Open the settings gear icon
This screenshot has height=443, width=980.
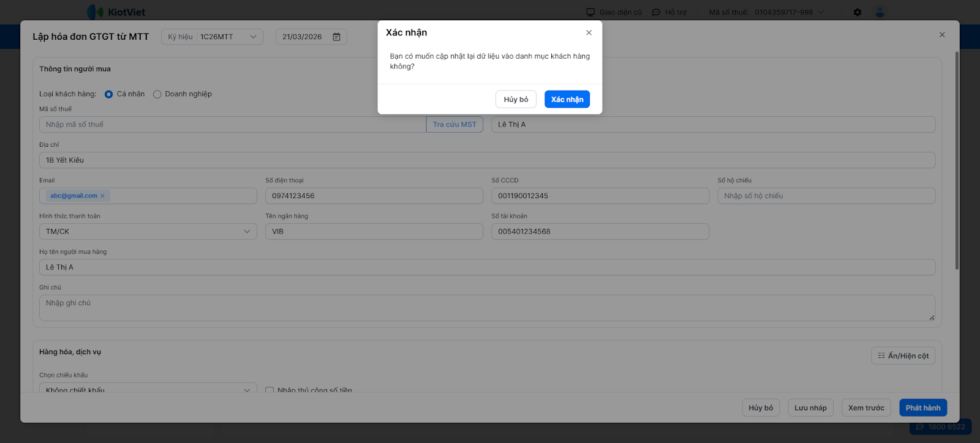click(x=858, y=12)
